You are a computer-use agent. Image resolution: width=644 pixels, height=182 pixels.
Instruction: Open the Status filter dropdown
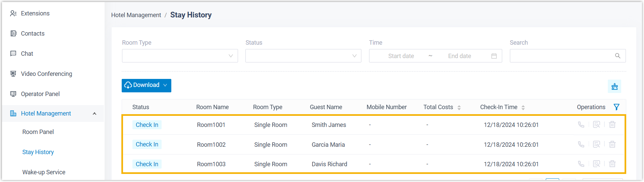303,56
